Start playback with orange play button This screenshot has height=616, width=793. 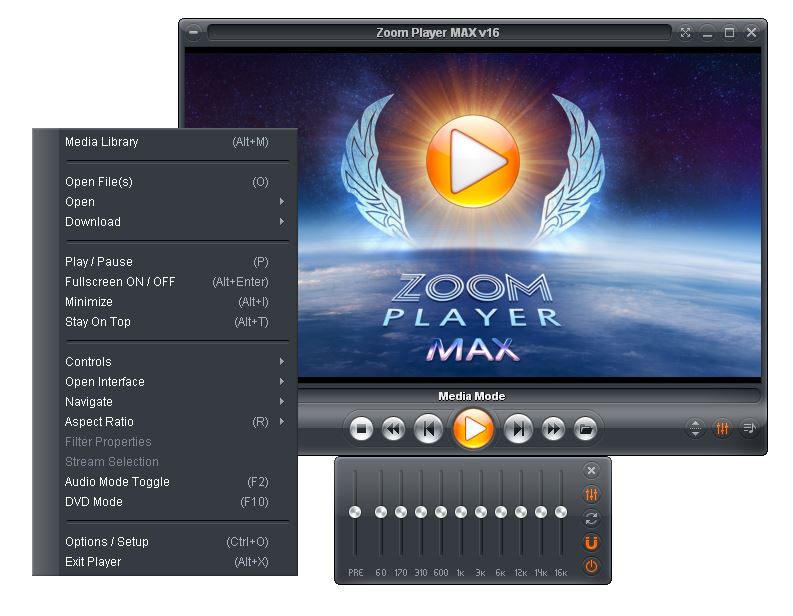pos(473,429)
